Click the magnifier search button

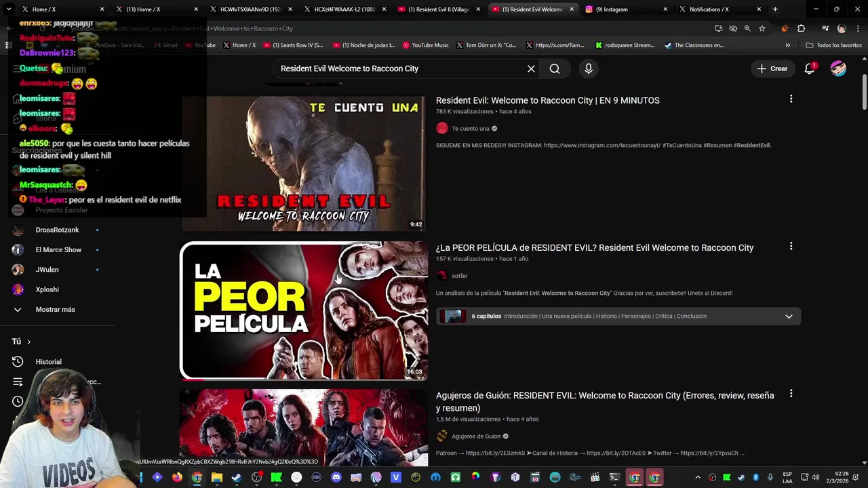[x=555, y=68]
